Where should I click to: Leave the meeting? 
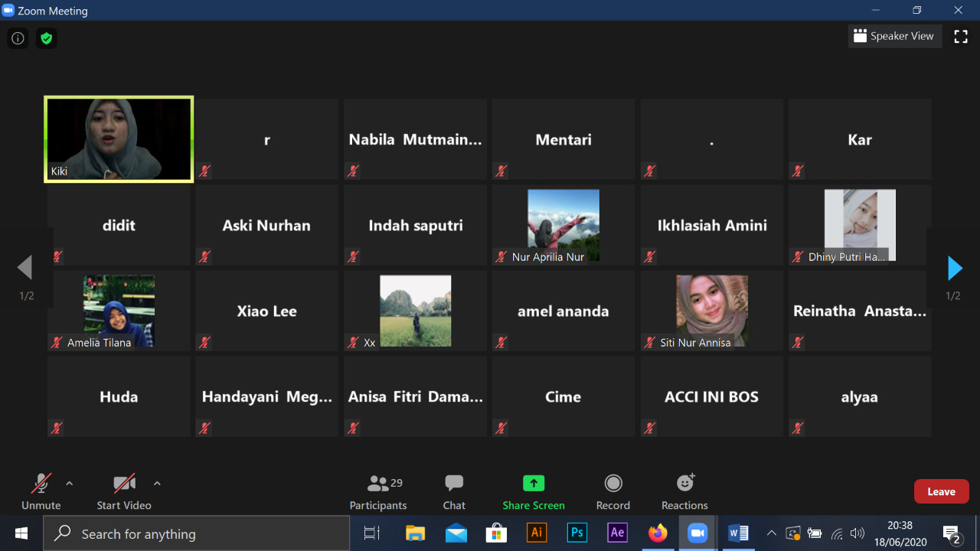click(x=941, y=491)
